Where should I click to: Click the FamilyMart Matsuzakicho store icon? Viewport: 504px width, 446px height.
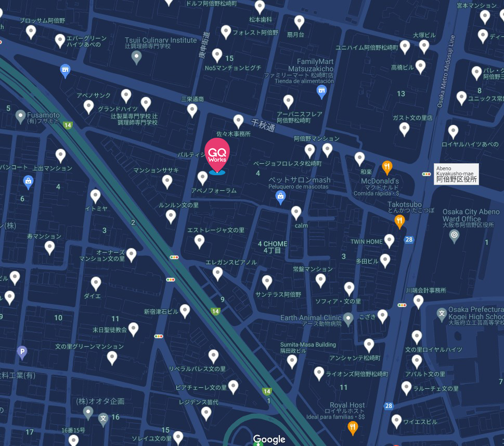pos(321,92)
